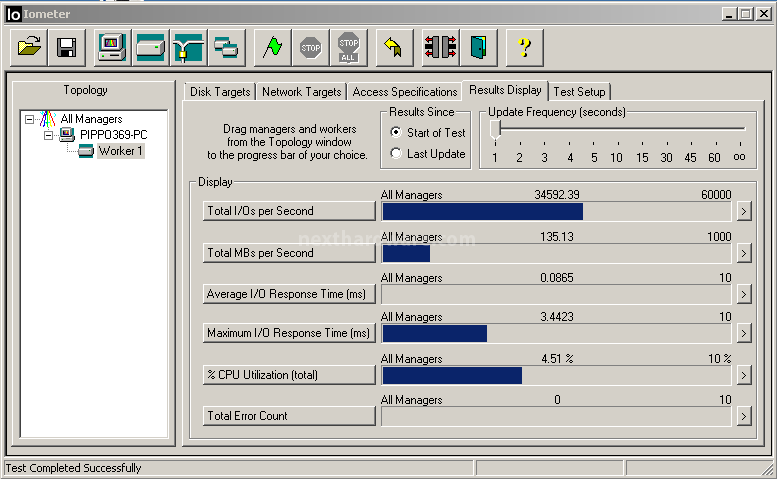Image resolution: width=777 pixels, height=479 pixels.
Task: Click the % CPU Utilization progress bar
Action: click(x=556, y=375)
